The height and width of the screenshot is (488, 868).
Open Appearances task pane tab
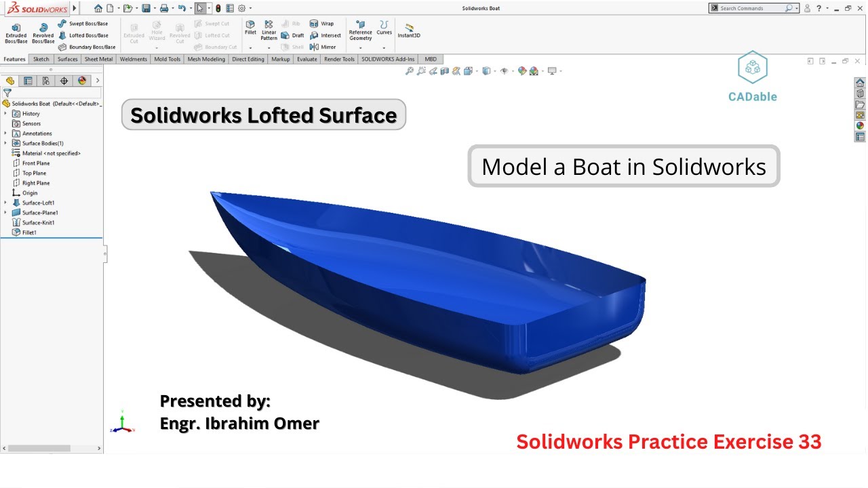tap(860, 125)
